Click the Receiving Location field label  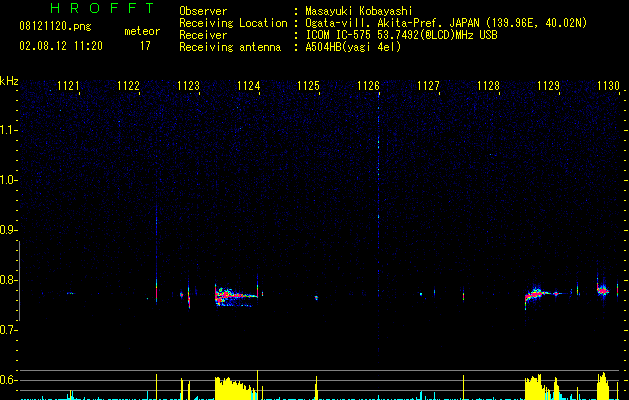[233, 23]
